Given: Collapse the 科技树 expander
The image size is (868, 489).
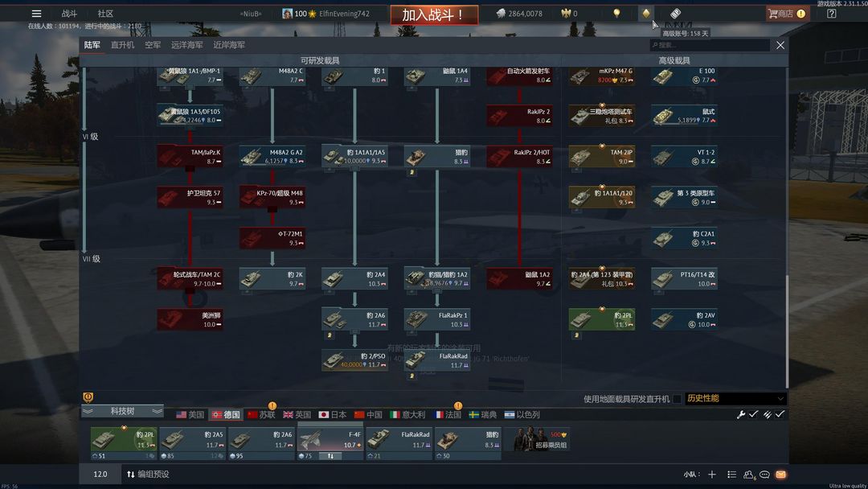Looking at the screenshot, I should pyautogui.click(x=122, y=411).
